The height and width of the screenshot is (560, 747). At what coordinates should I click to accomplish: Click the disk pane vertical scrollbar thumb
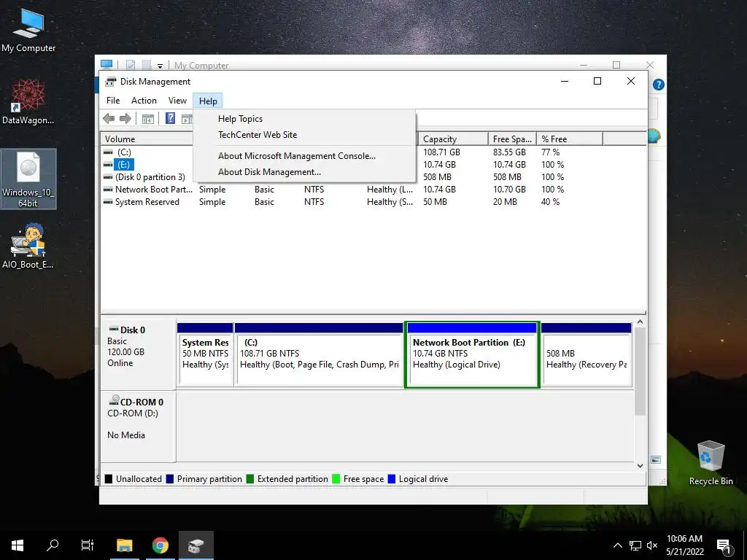640,371
